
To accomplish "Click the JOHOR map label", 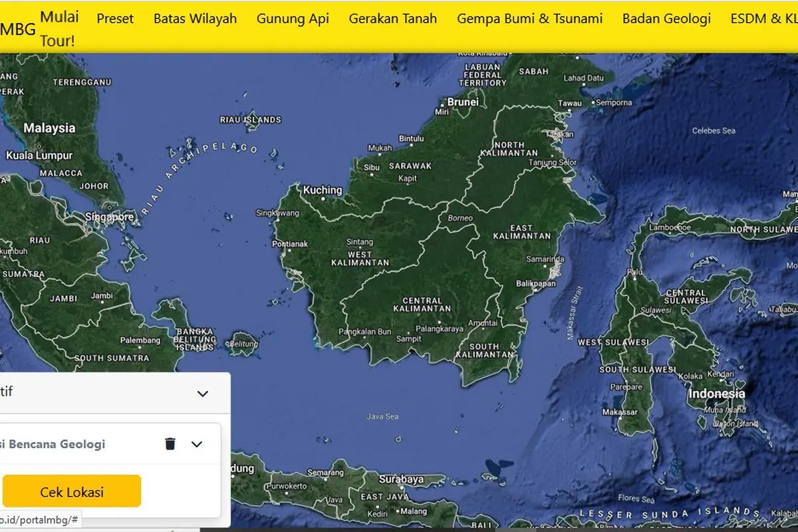I will (94, 187).
